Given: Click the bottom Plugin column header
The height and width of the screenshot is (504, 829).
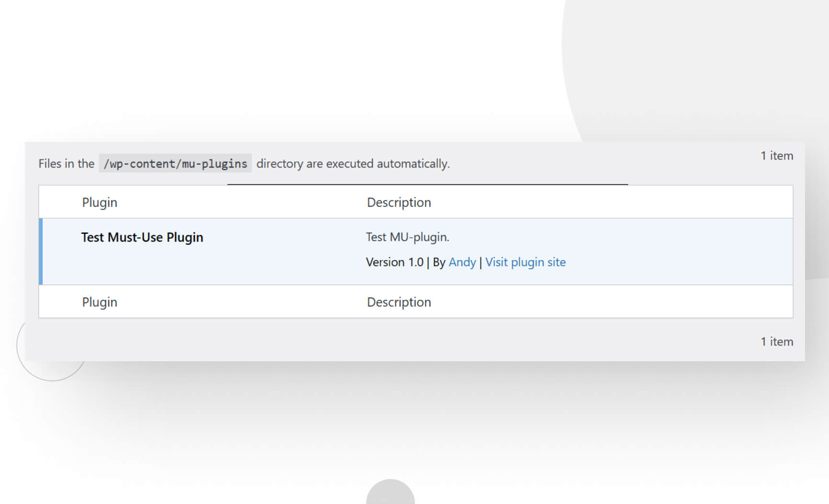Looking at the screenshot, I should pos(99,302).
